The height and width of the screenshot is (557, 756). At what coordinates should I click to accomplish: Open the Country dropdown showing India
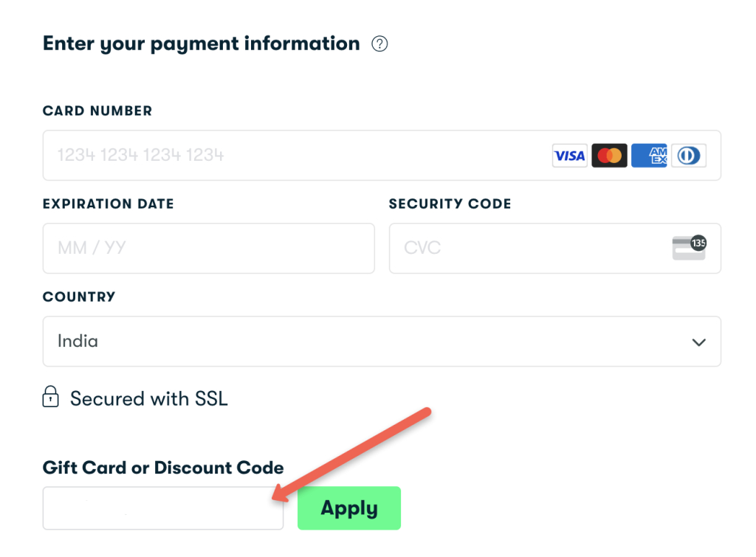pyautogui.click(x=369, y=342)
